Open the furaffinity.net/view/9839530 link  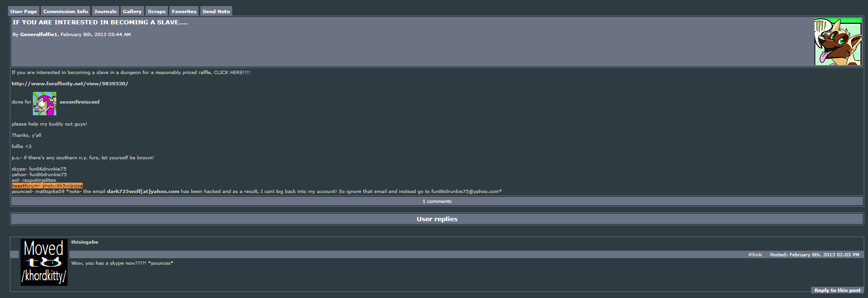pyautogui.click(x=70, y=84)
